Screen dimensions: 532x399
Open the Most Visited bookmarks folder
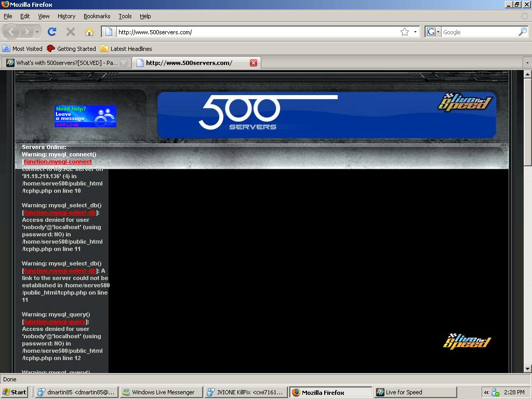click(23, 48)
